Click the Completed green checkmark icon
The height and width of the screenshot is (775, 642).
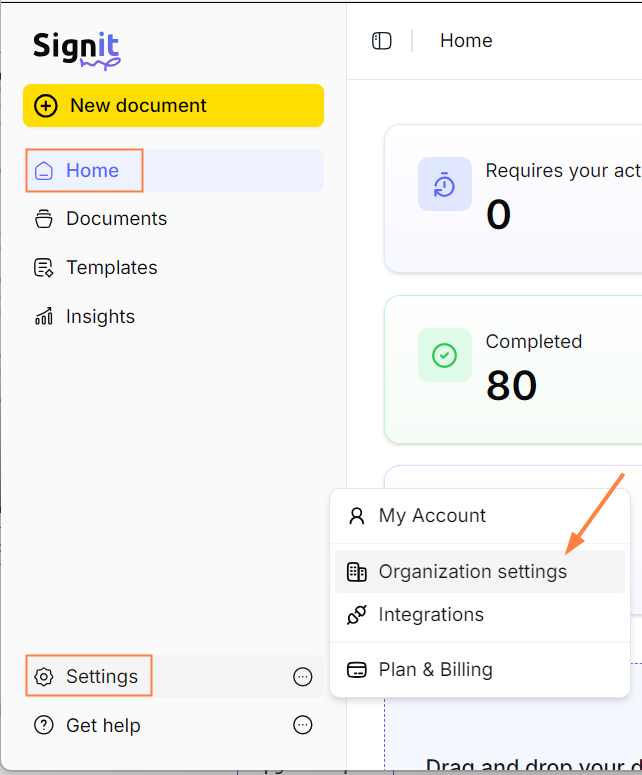pyautogui.click(x=444, y=355)
